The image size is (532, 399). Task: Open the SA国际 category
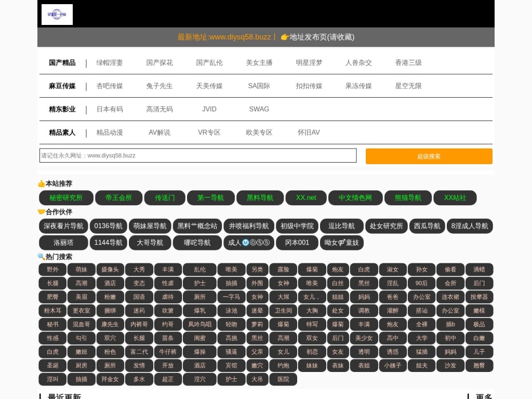tap(259, 86)
